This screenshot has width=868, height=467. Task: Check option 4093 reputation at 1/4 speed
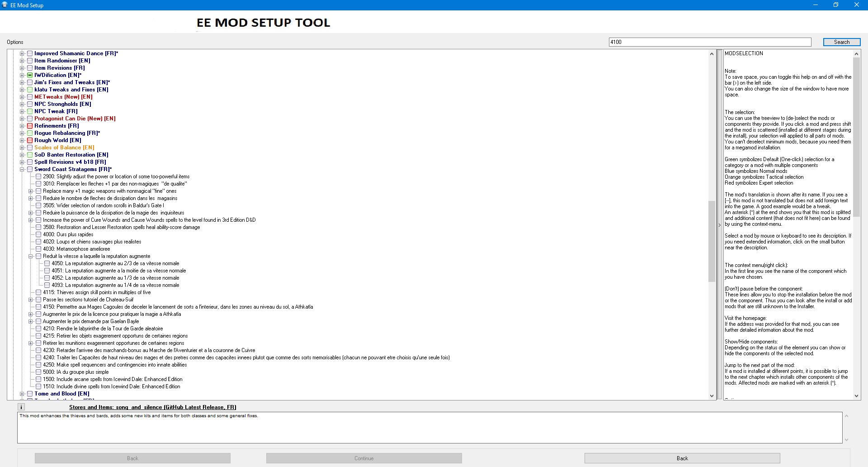(x=47, y=285)
